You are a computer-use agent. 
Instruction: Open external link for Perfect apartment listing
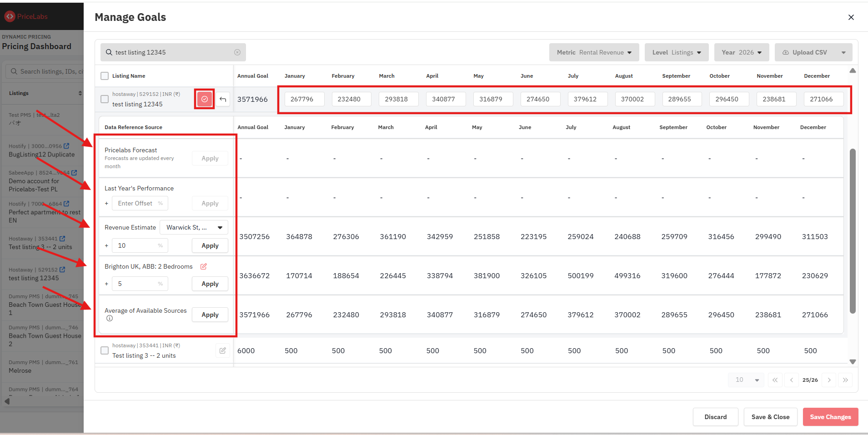tap(66, 204)
